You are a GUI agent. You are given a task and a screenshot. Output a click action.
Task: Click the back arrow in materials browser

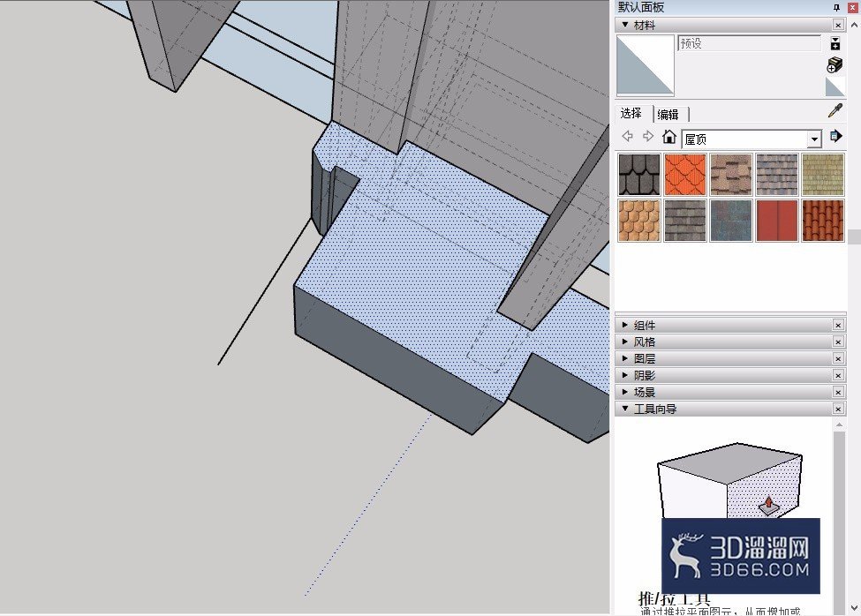(627, 136)
